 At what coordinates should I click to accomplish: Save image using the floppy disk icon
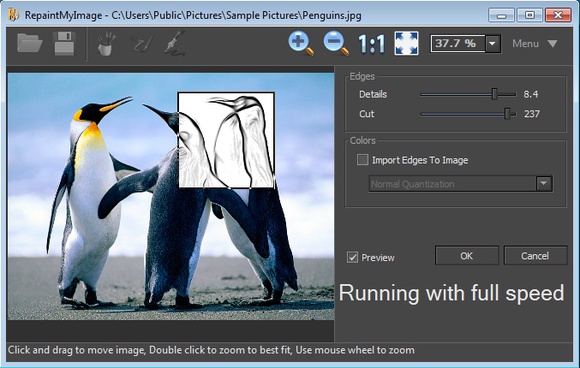pos(65,44)
